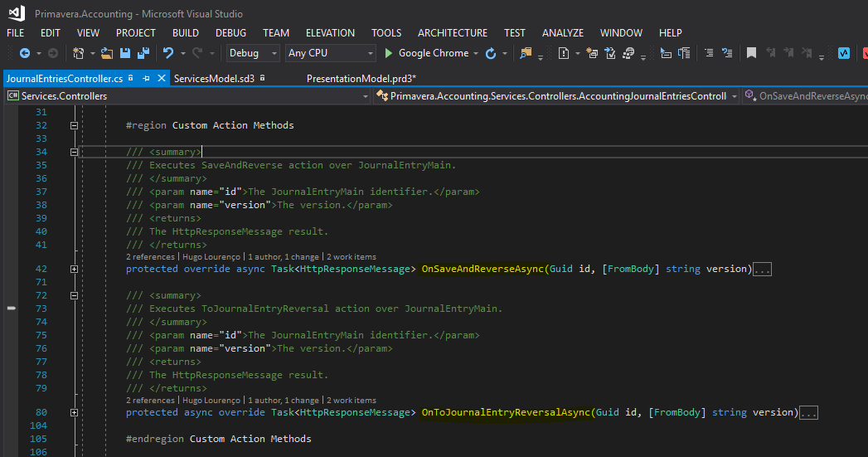The height and width of the screenshot is (457, 868).
Task: Open the Debug configuration dropdown
Action: [x=252, y=53]
